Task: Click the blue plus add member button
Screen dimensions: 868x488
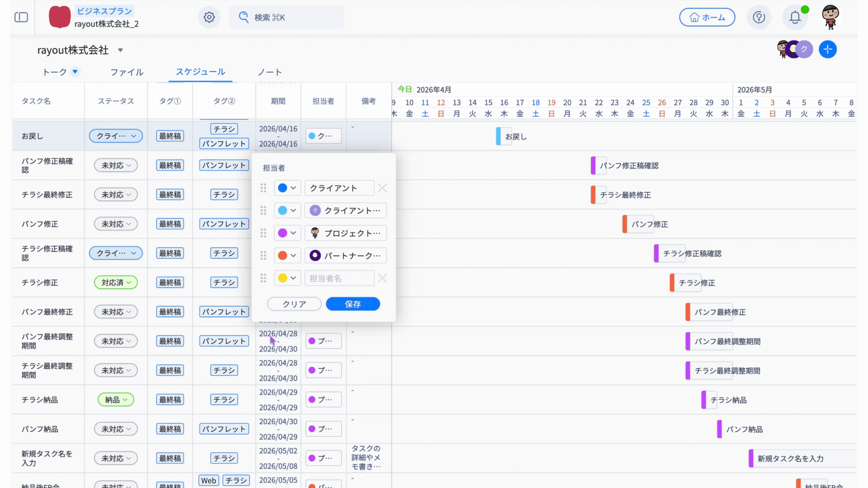Action: click(827, 49)
